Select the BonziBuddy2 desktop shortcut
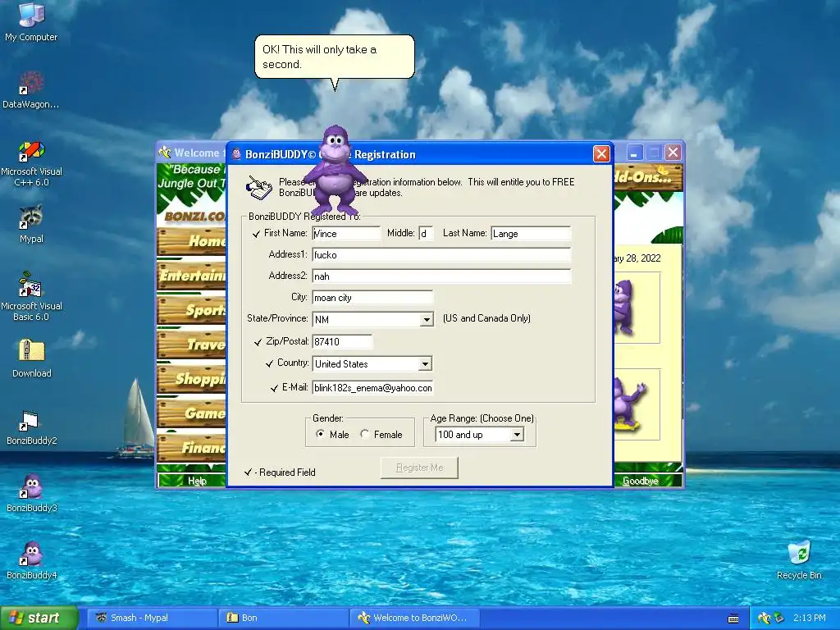The image size is (840, 630). [x=32, y=427]
